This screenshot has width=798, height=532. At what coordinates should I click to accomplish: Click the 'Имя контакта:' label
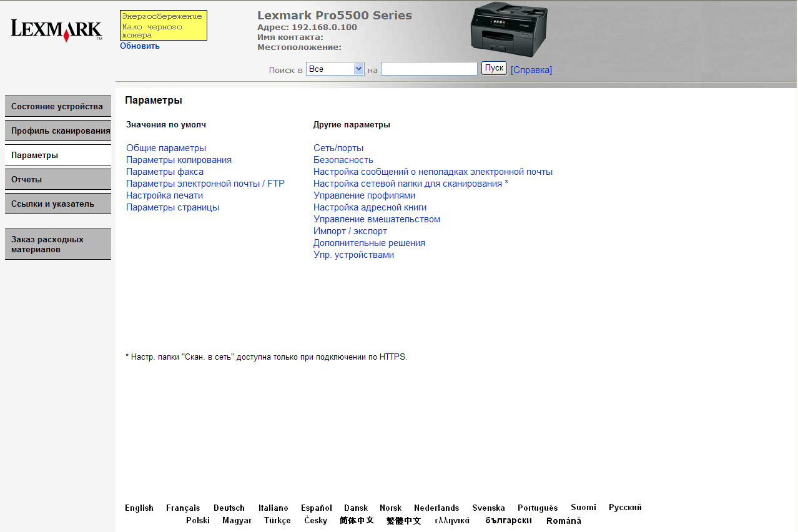(290, 37)
